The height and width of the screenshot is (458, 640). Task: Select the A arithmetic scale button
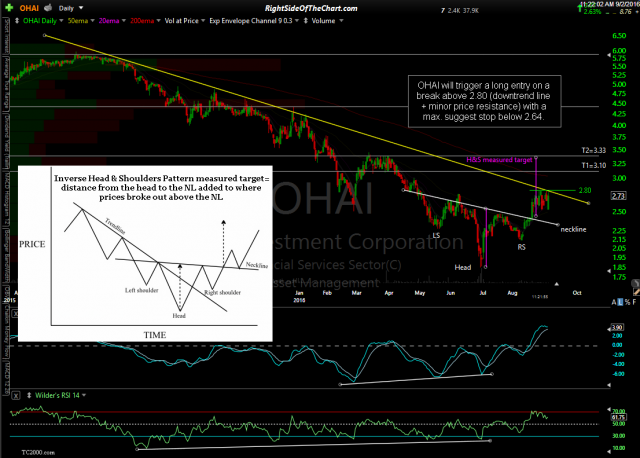(613, 302)
